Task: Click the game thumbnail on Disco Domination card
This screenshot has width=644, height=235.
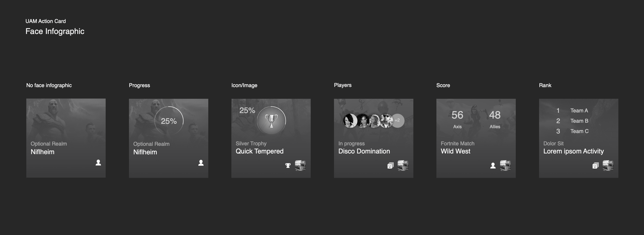Action: pos(403,165)
